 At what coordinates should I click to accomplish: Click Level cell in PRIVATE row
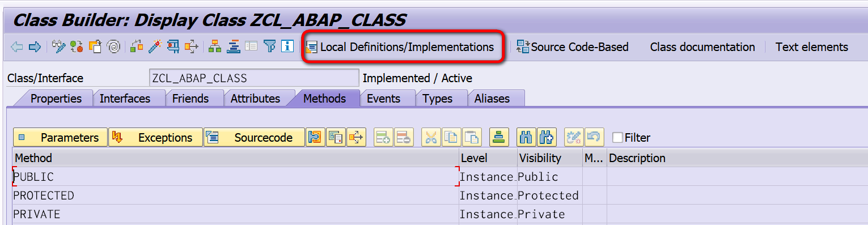point(488,214)
